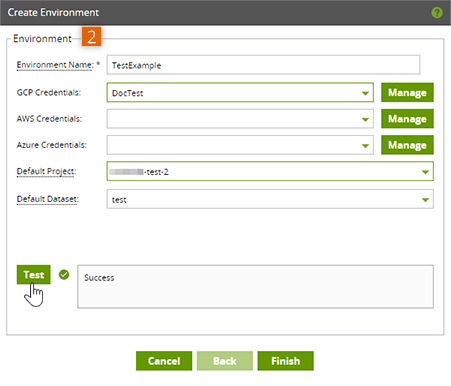Open the help icon in dialog header

(x=437, y=13)
